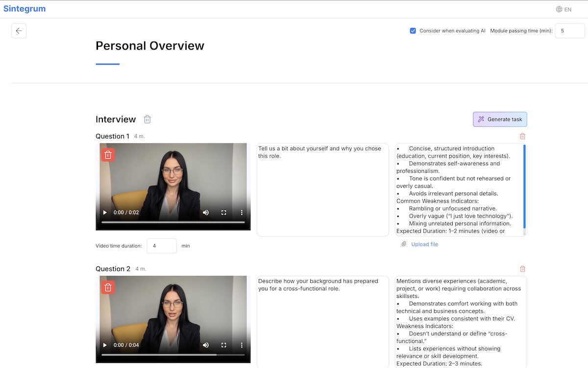Click the paperclip attachment icon near Upload file
This screenshot has height=368, width=588.
[x=403, y=244]
